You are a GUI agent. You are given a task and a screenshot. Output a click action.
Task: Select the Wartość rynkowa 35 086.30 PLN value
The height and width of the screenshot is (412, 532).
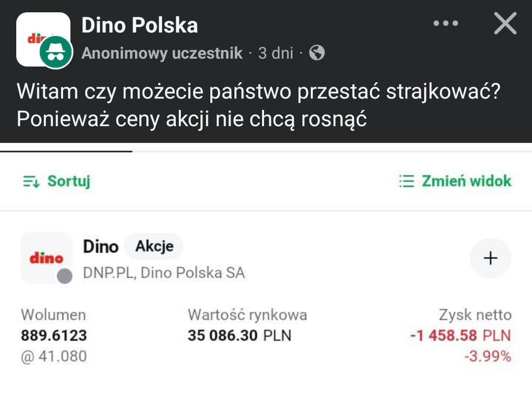pyautogui.click(x=239, y=336)
